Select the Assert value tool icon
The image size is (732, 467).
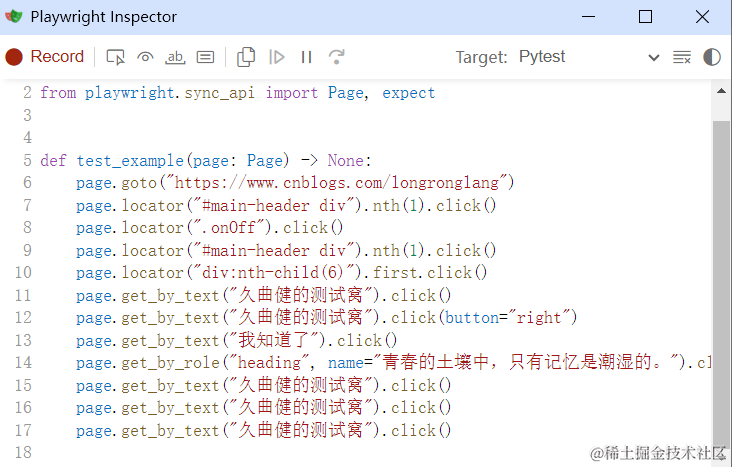205,57
